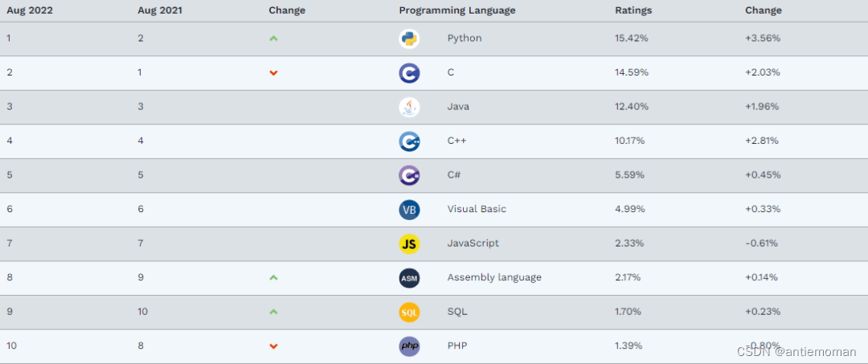Click the Python 15.42% rating value
The width and height of the screenshot is (868, 364).
point(632,39)
